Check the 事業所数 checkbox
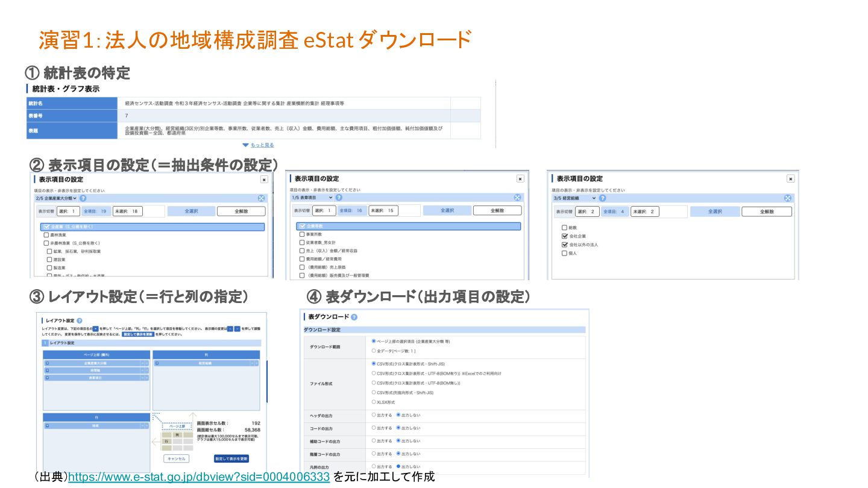Screen dimensions: 868x488 (x=302, y=234)
